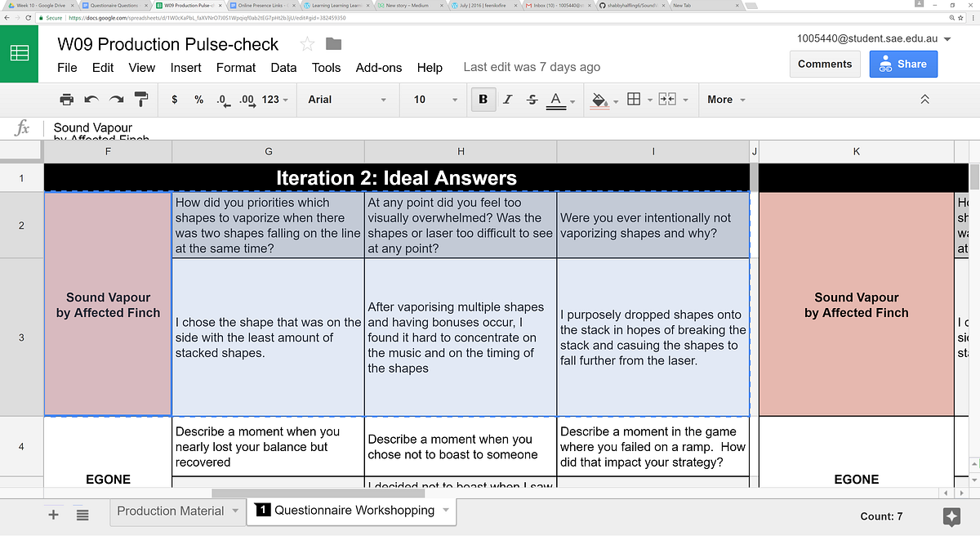Click the fx function icon
This screenshot has width=980, height=536.
point(23,127)
